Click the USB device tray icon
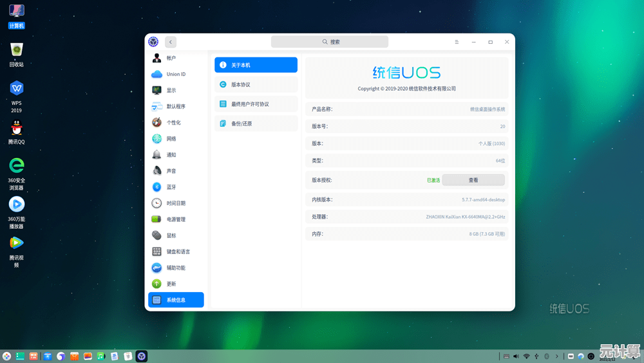Screen dimensions: 644x363 pyautogui.click(x=536, y=356)
